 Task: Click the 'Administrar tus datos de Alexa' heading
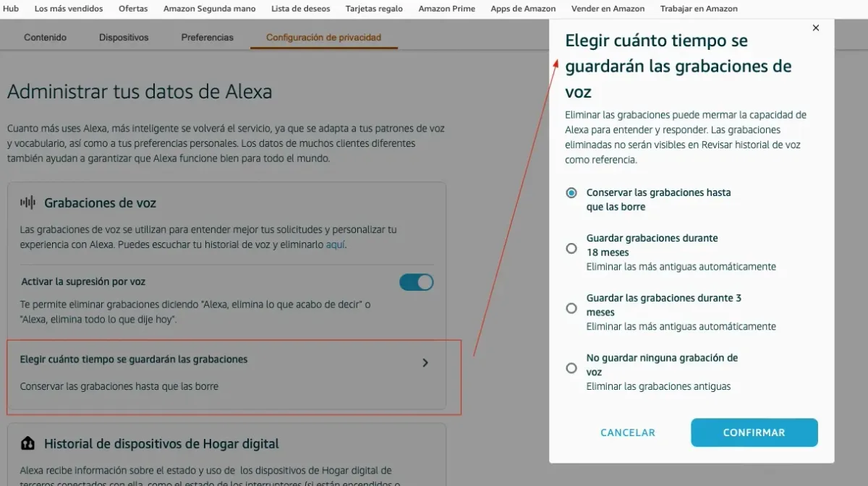click(x=140, y=92)
